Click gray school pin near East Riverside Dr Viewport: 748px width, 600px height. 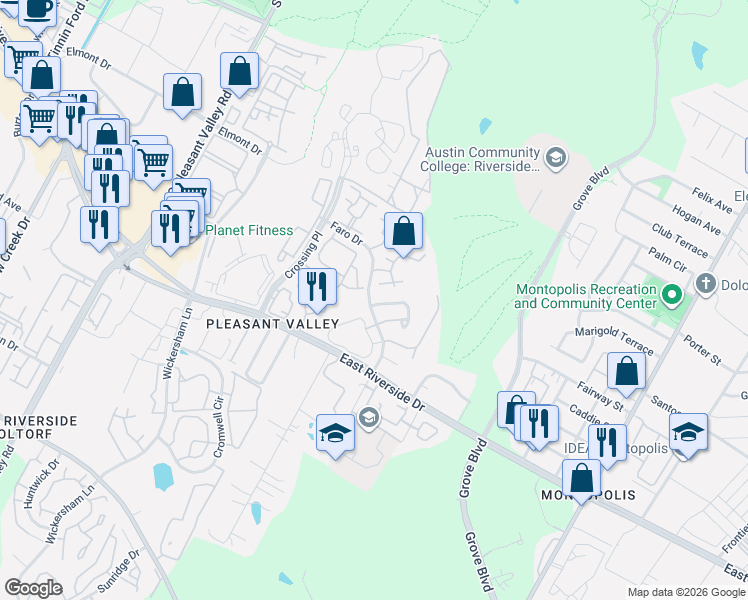pyautogui.click(x=369, y=418)
